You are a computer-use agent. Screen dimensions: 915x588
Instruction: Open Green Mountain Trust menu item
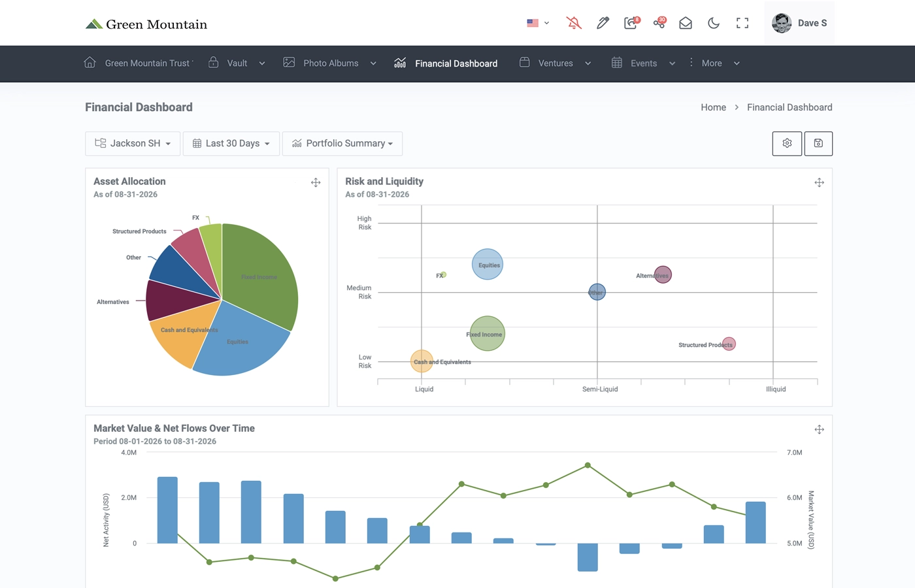(x=148, y=63)
